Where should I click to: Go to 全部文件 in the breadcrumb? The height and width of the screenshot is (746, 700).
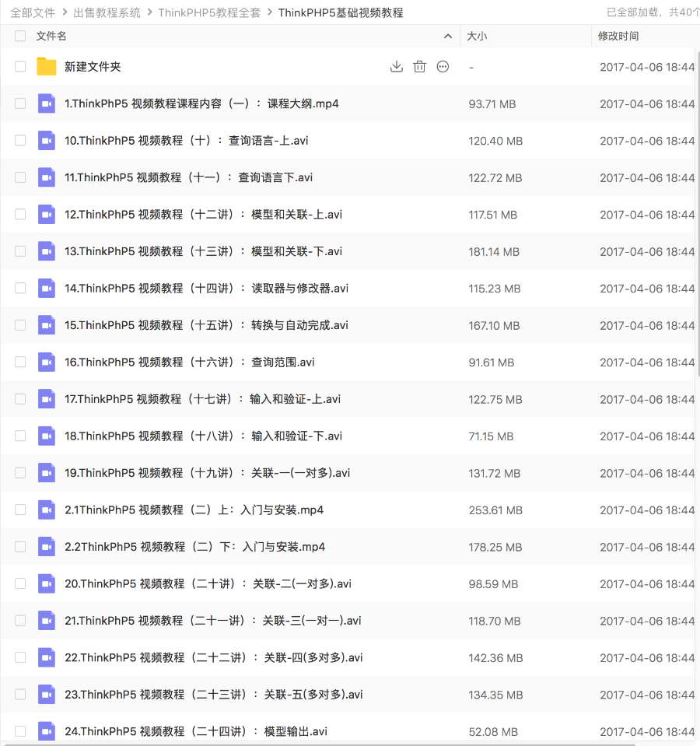[x=33, y=13]
